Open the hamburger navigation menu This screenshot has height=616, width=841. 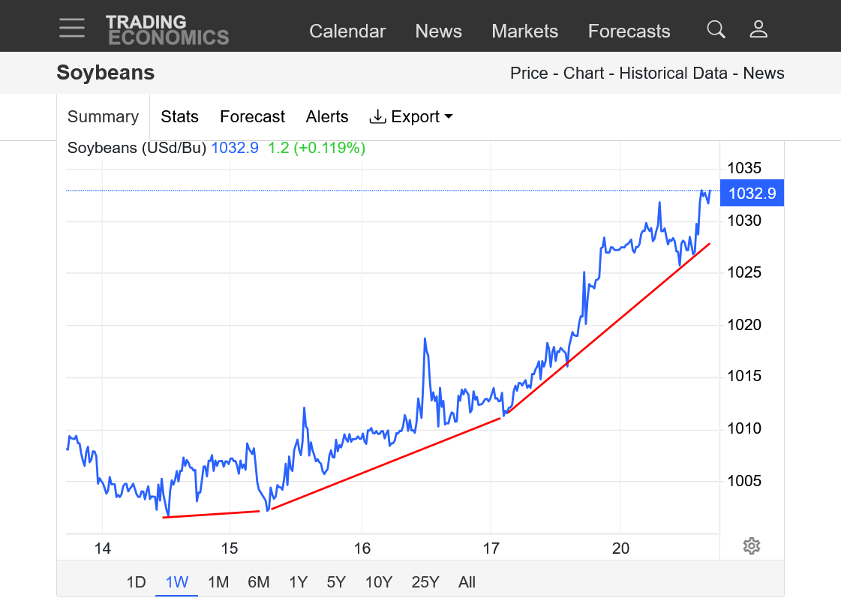[72, 28]
